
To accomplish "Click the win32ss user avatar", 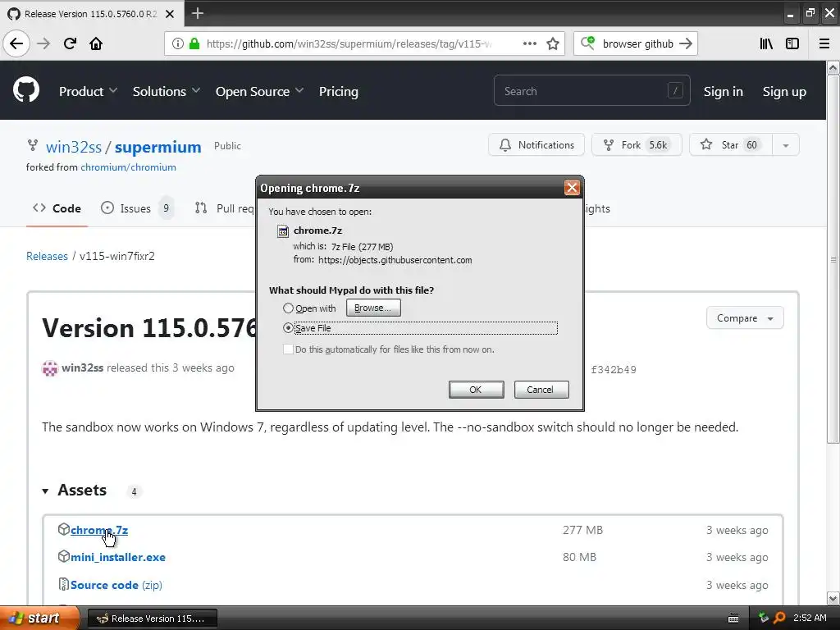I will [50, 368].
